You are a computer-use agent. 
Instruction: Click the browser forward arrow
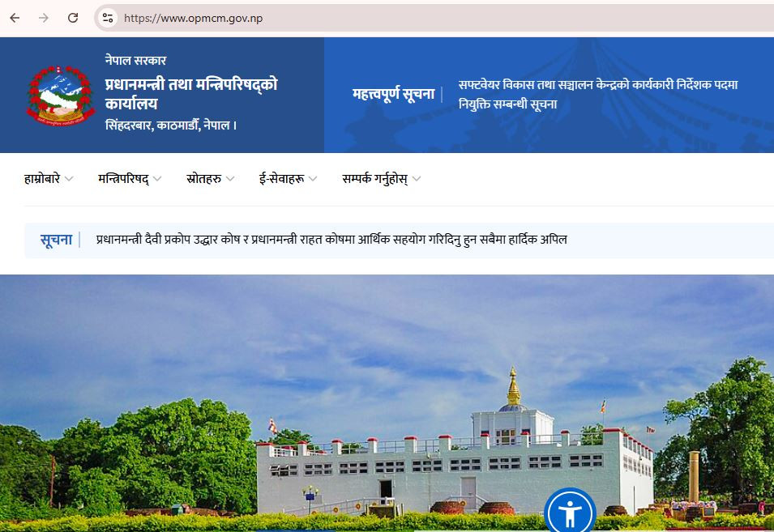click(x=44, y=19)
